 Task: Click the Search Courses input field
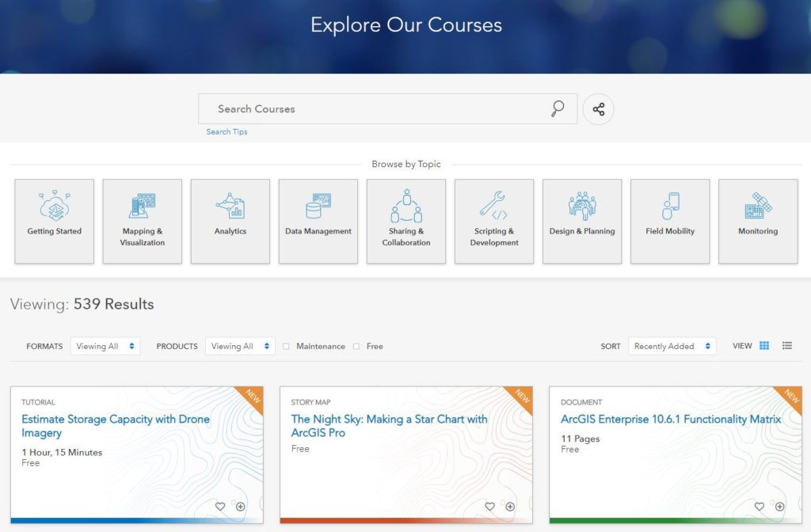point(372,109)
